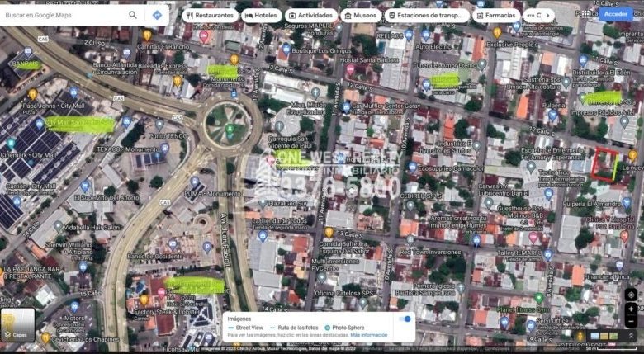Click the 'Cinemark • City Mall' label
644x354 pixels.
28,156
